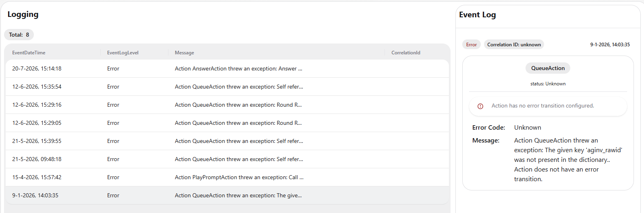Select the 12-6-2026 15:35:54 log entry

[227, 87]
